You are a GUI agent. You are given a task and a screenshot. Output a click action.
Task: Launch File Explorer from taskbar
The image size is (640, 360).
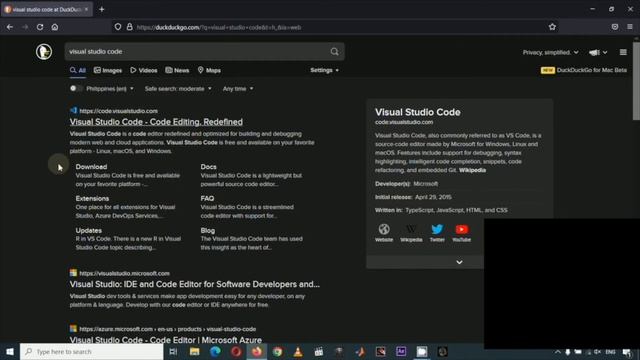tap(194, 351)
